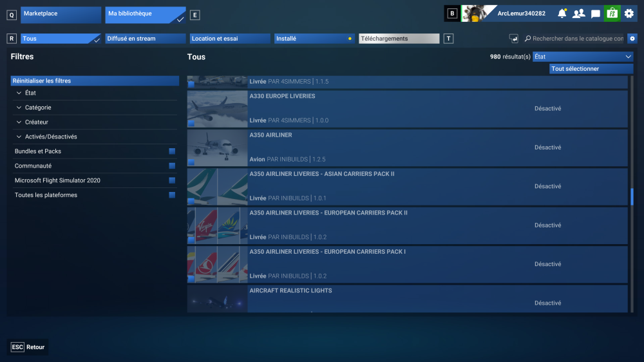Open the chat messages icon
This screenshot has height=362, width=644.
595,14
